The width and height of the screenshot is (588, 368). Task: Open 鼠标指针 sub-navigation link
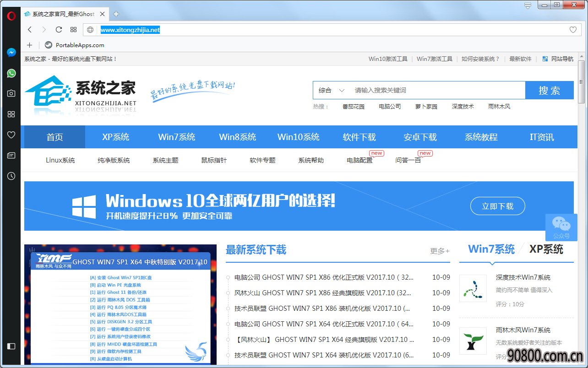pos(214,160)
